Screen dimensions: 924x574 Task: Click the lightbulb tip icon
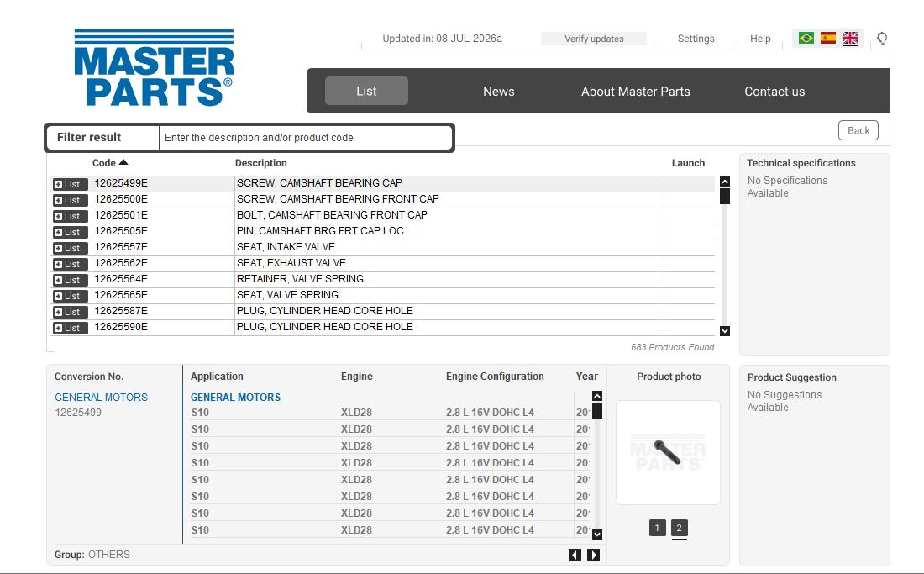[x=881, y=39]
